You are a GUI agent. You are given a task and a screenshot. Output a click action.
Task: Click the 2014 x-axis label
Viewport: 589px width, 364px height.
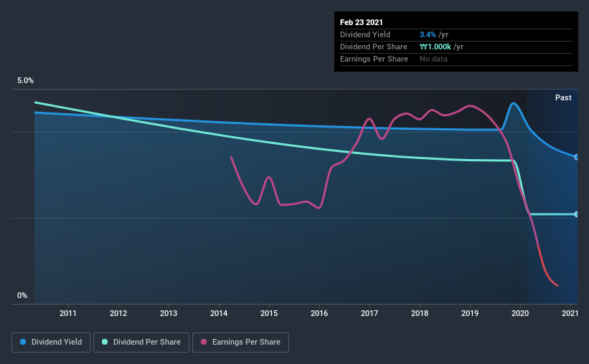point(219,313)
